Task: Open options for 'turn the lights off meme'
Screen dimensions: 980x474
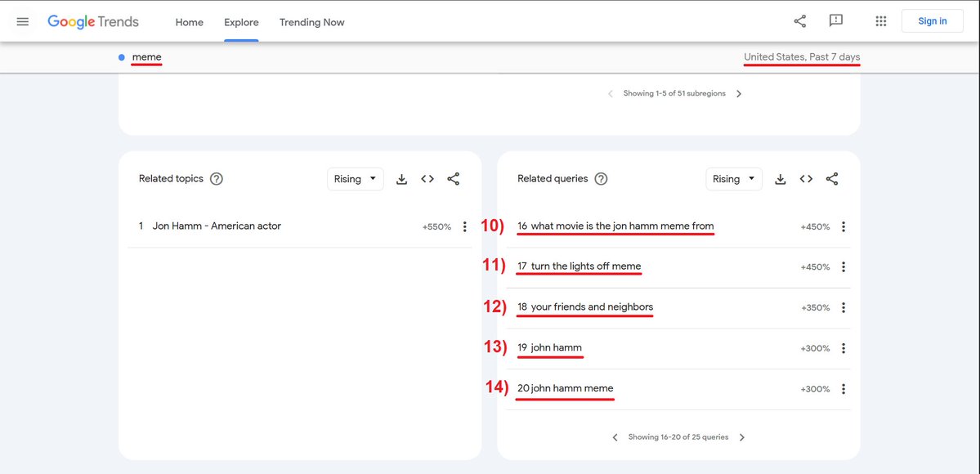Action: (844, 267)
